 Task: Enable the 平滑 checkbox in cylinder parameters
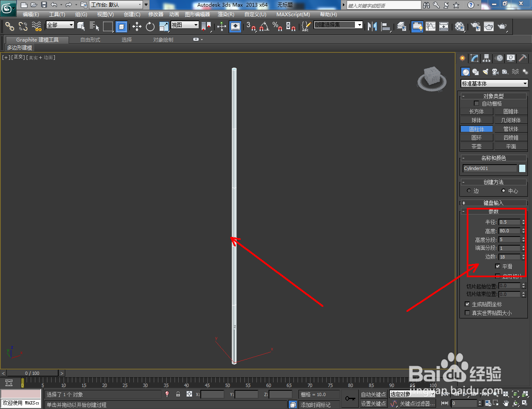[498, 266]
